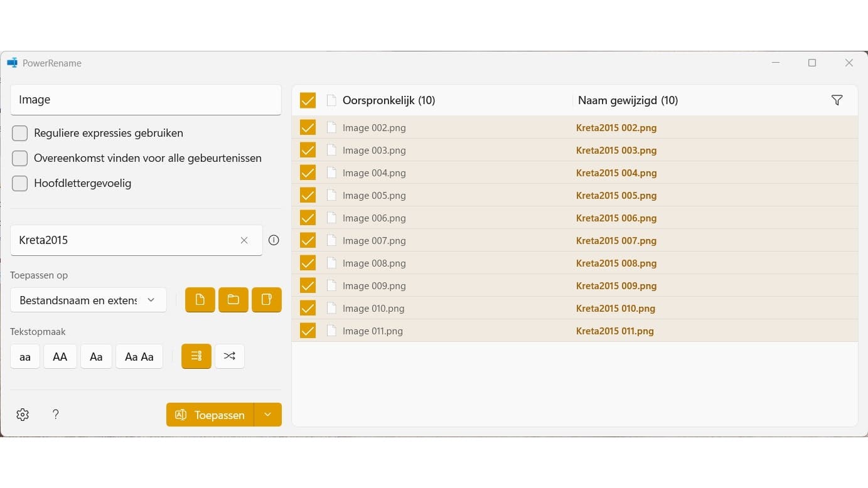
Task: Enable Reguliere expressies gebruiken checkbox
Action: click(20, 133)
